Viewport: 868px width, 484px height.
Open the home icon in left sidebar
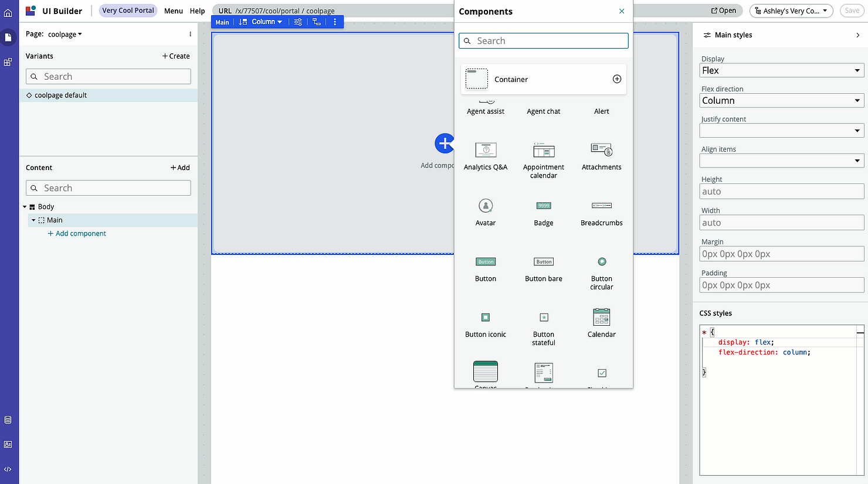[8, 13]
